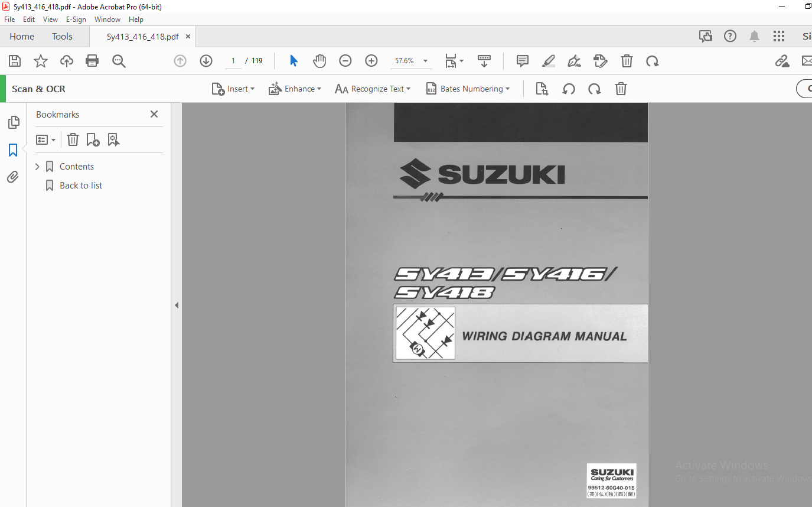Select the Back to list bookmark
This screenshot has width=812, height=507.
point(81,186)
